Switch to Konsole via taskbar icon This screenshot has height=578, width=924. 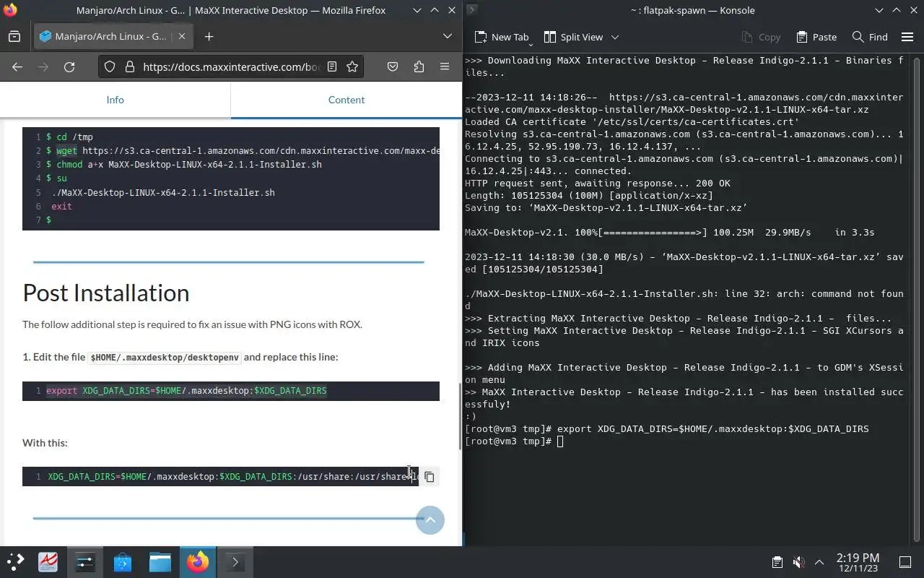[235, 562]
